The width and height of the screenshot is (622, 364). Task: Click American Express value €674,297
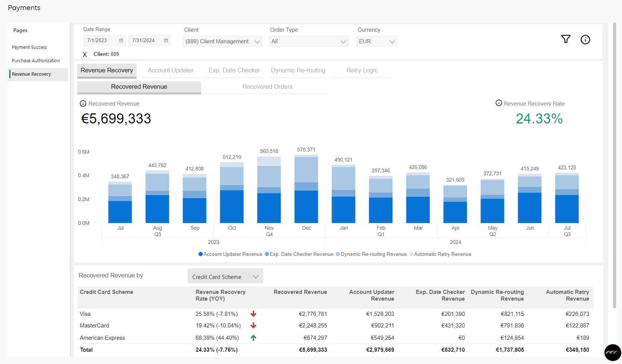click(315, 338)
